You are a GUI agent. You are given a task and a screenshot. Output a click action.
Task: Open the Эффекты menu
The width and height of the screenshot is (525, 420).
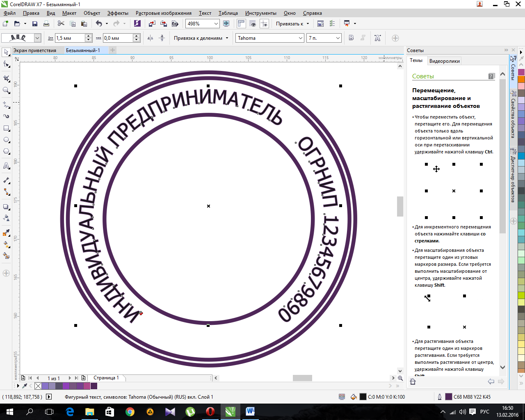coord(118,13)
